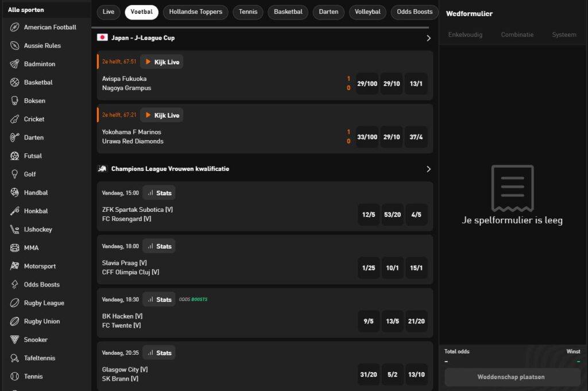588x391 pixels.
Task: Open the Cricket bat icon
Action: tap(14, 119)
